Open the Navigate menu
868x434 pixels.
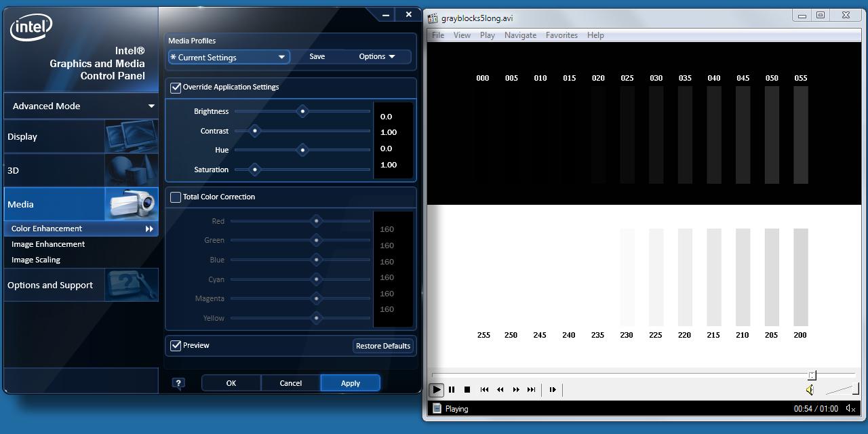click(x=520, y=35)
